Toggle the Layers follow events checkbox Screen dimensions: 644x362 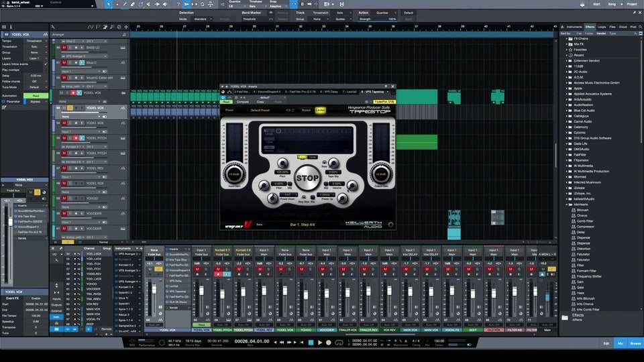click(46, 64)
